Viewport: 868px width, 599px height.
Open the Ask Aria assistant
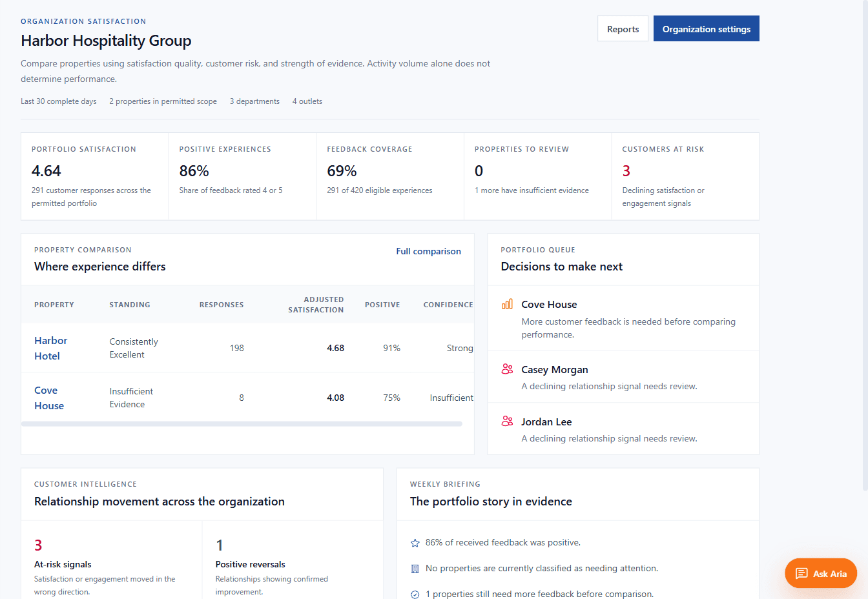(x=821, y=573)
